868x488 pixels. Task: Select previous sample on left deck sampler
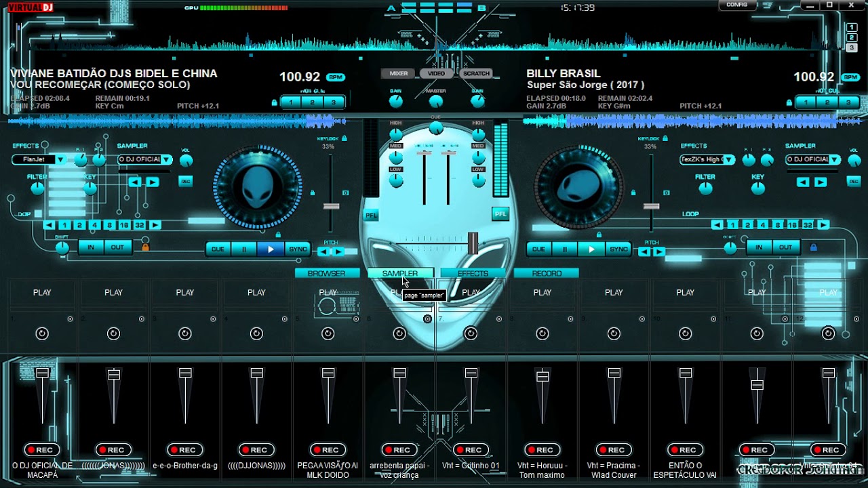click(136, 182)
